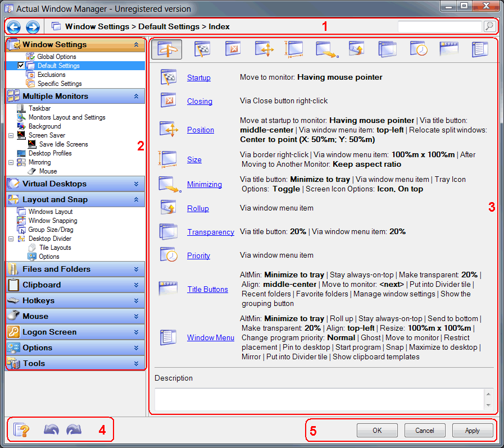Viewport: 504px width, 448px height.
Task: Open the Title Buttons link
Action: (208, 289)
